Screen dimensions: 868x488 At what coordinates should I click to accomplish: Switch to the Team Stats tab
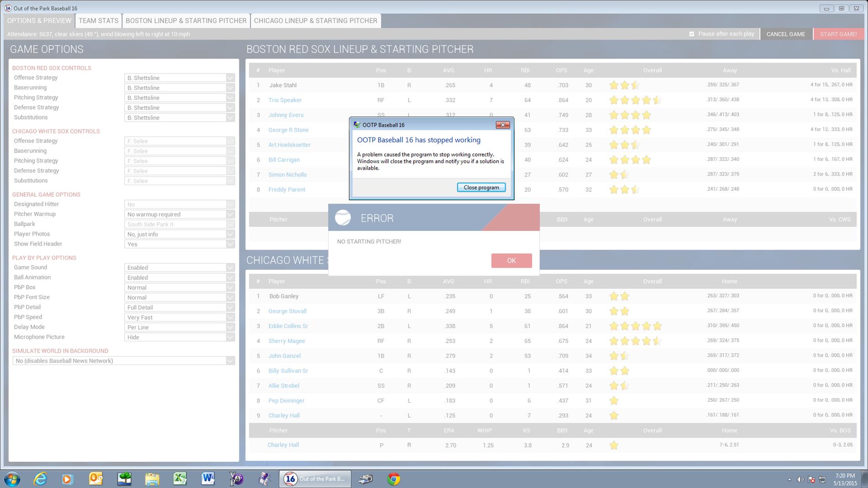98,21
